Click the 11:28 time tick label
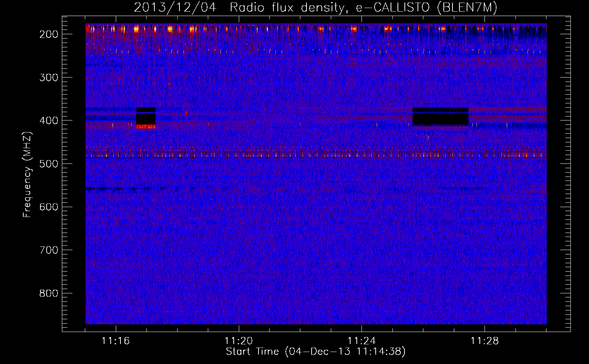This screenshot has height=364, width=589. pyautogui.click(x=485, y=341)
